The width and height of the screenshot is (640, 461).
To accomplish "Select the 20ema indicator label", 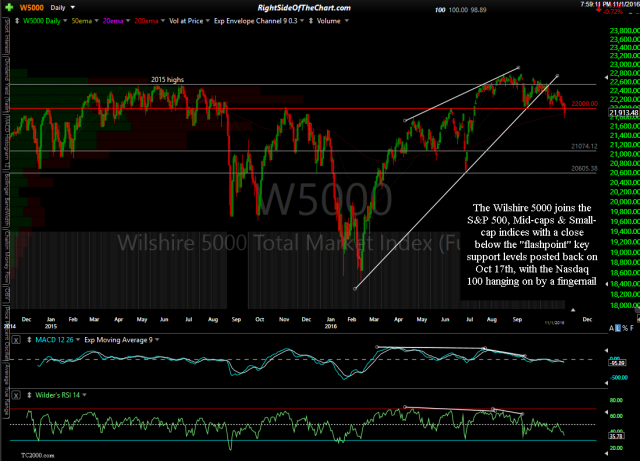I will (x=113, y=21).
